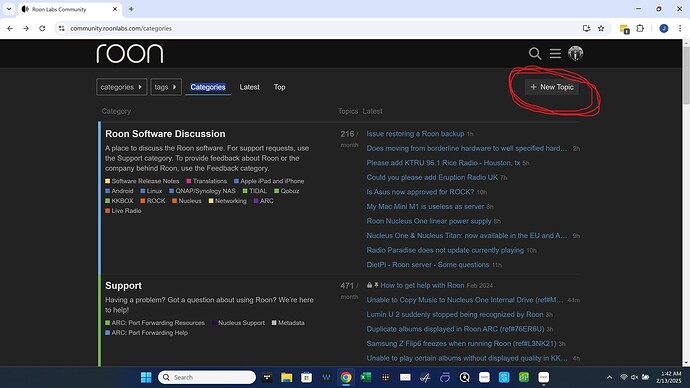Open Could you please add Eruption Radio UK

[432, 177]
